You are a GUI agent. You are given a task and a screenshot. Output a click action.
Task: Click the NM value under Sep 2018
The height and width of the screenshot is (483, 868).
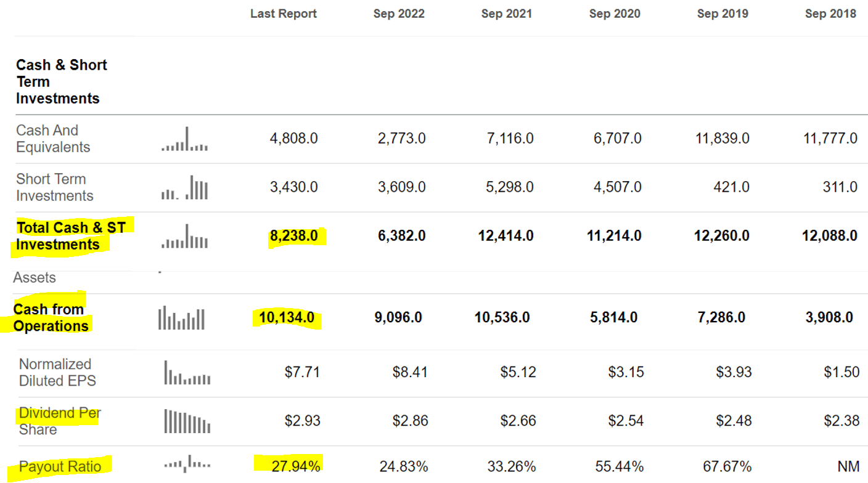point(848,466)
